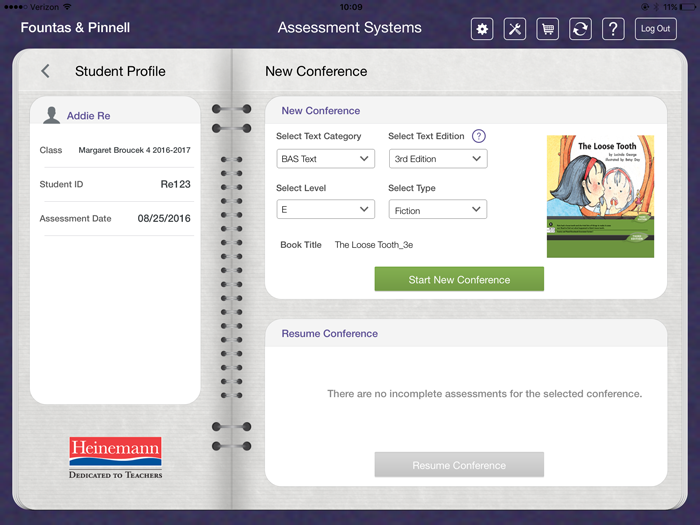This screenshot has height=525, width=700.
Task: Click the sync refresh icon
Action: pyautogui.click(x=580, y=29)
